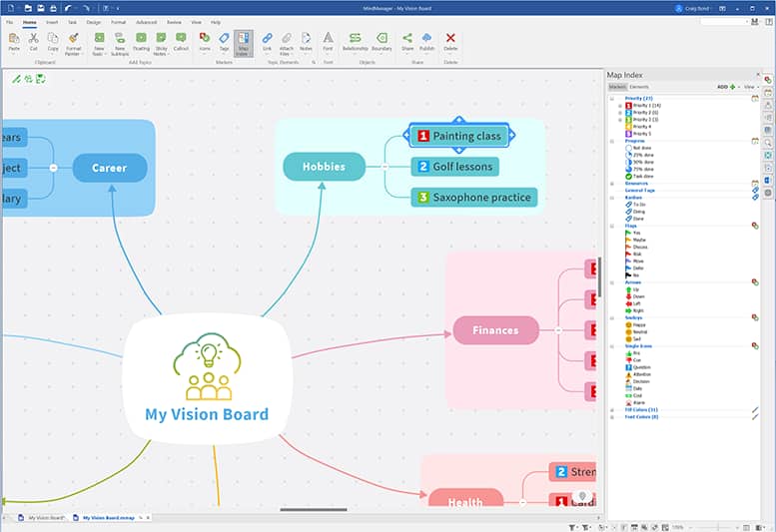Screen dimensions: 776x532
Task: Collapse the Finances branch subtopics
Action: pyautogui.click(x=558, y=329)
